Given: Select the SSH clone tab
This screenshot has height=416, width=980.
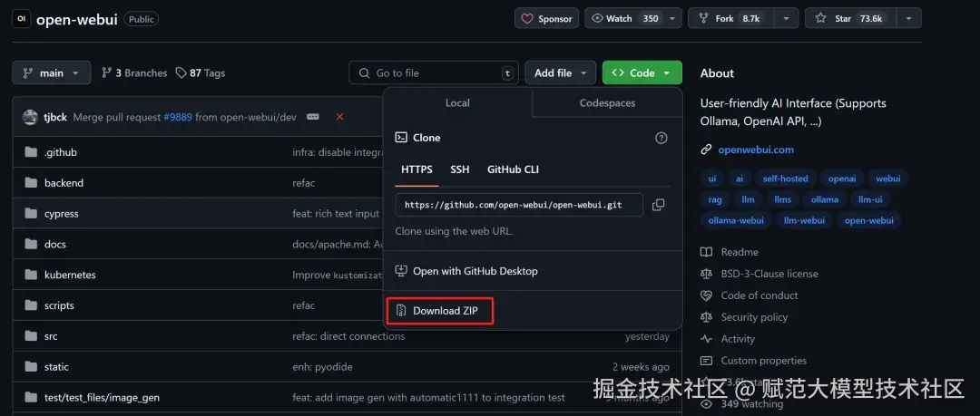Looking at the screenshot, I should [x=460, y=169].
